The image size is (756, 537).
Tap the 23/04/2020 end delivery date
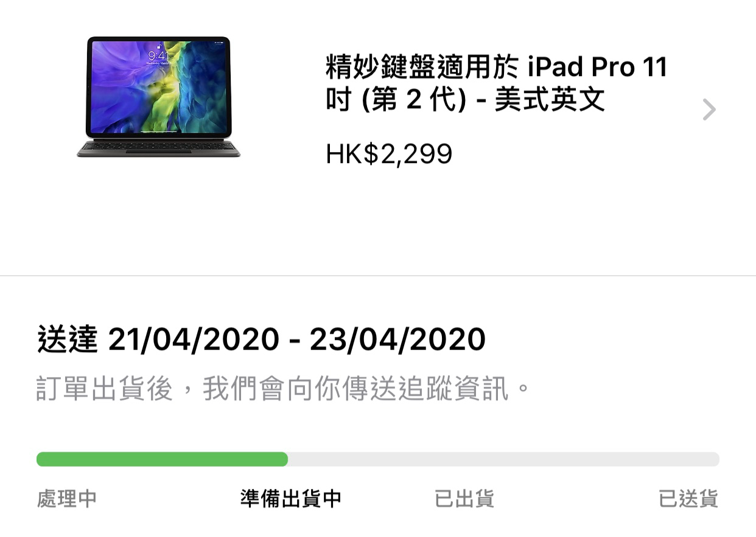(397, 339)
